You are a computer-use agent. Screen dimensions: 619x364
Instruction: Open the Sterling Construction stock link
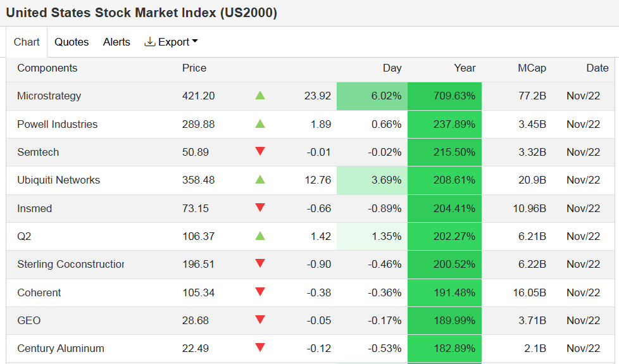[x=70, y=264]
